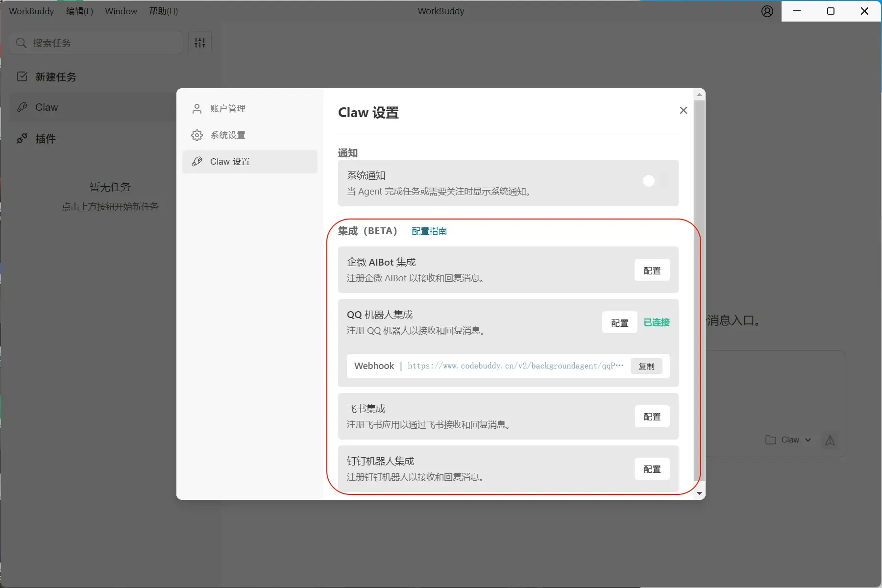Open the 配置指南 link
882x588 pixels.
[429, 231]
